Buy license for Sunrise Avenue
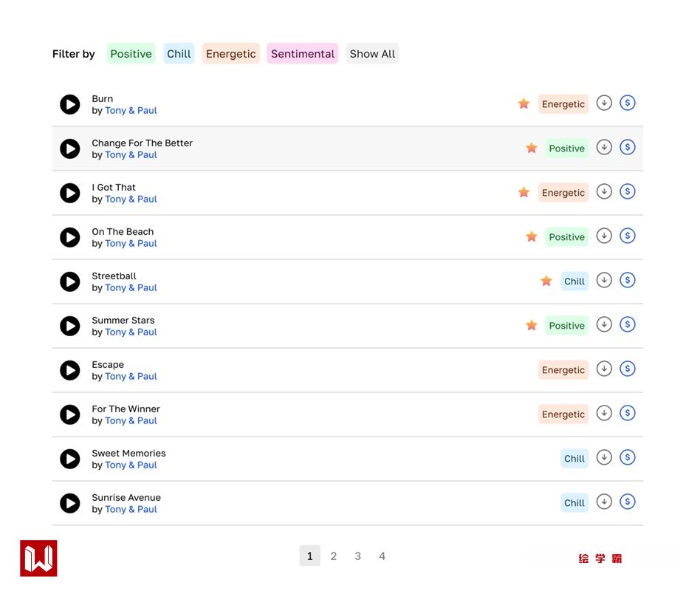The width and height of the screenshot is (700, 591). click(628, 502)
